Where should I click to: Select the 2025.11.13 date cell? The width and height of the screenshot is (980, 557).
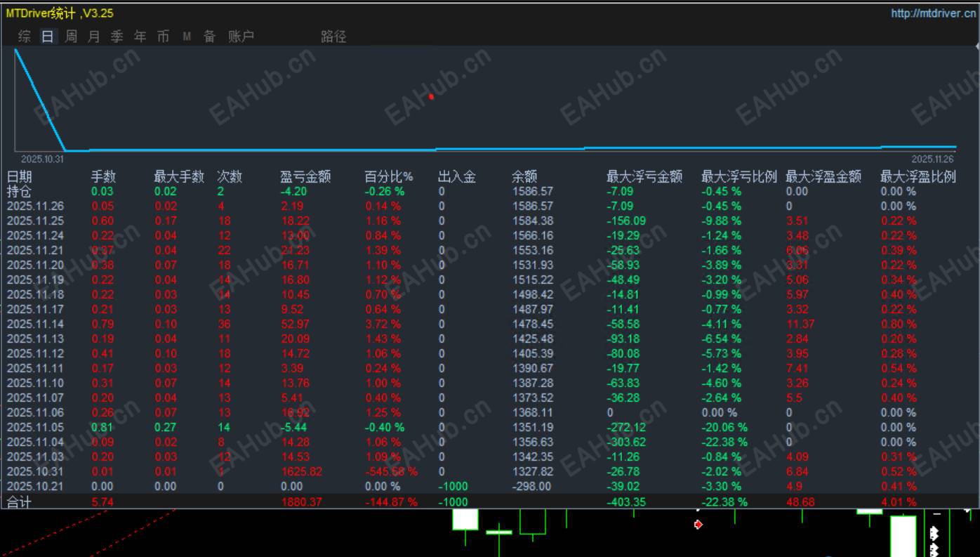pyautogui.click(x=35, y=339)
